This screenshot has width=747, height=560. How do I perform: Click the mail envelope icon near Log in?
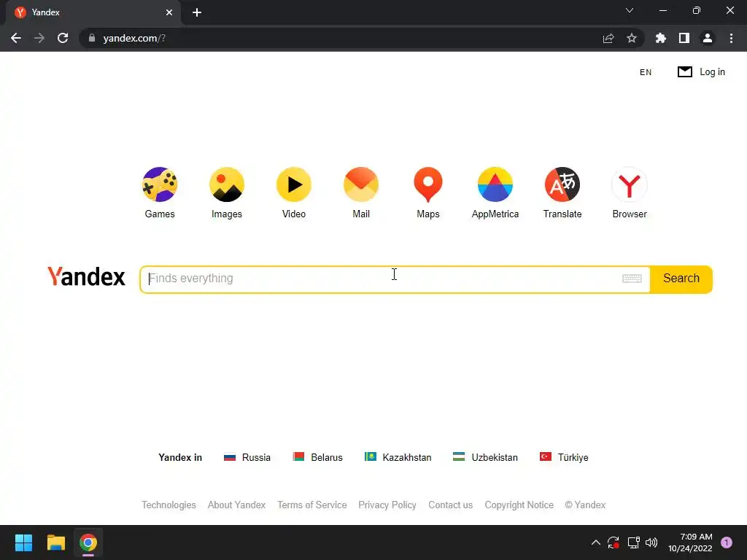(x=684, y=72)
